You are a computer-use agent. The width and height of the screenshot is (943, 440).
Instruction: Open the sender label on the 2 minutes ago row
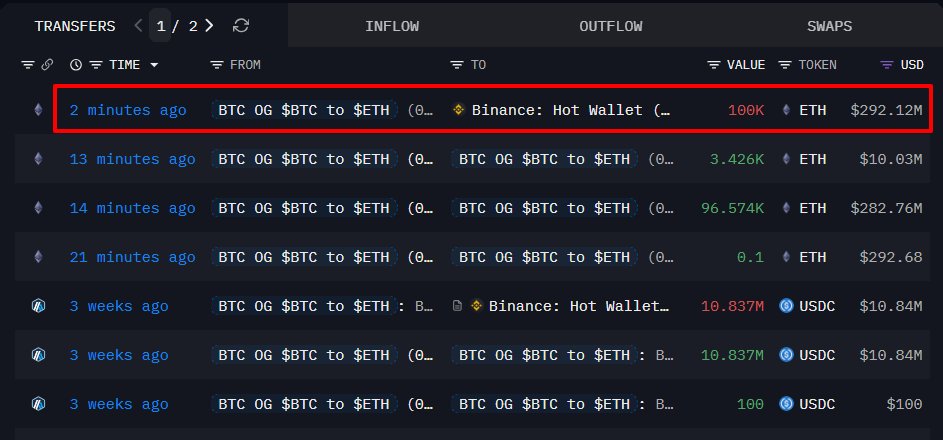click(304, 111)
